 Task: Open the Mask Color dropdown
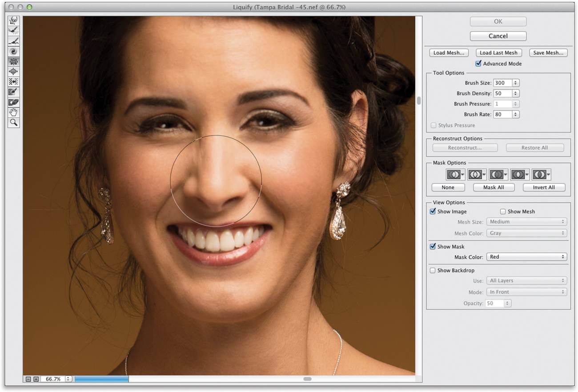tap(527, 257)
